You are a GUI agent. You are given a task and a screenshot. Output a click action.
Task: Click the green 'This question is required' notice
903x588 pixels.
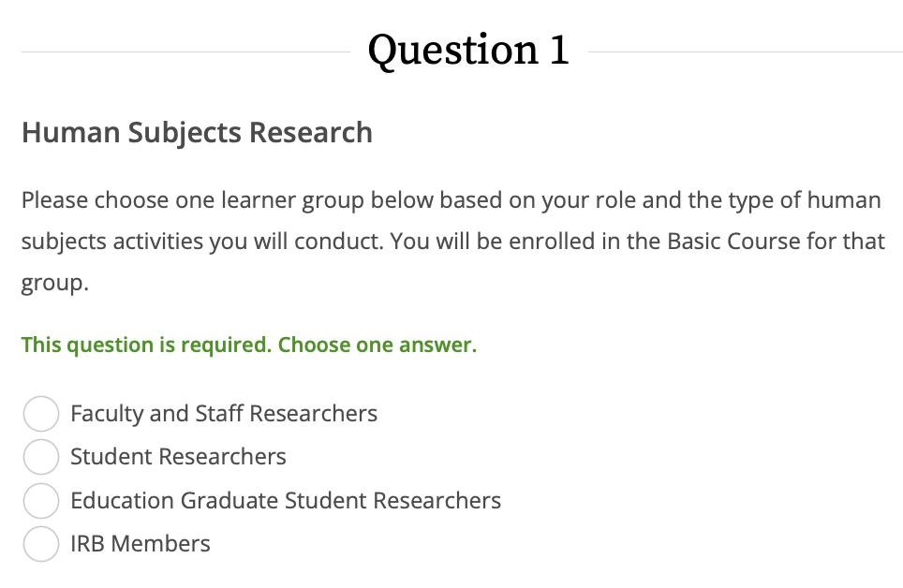click(146, 345)
